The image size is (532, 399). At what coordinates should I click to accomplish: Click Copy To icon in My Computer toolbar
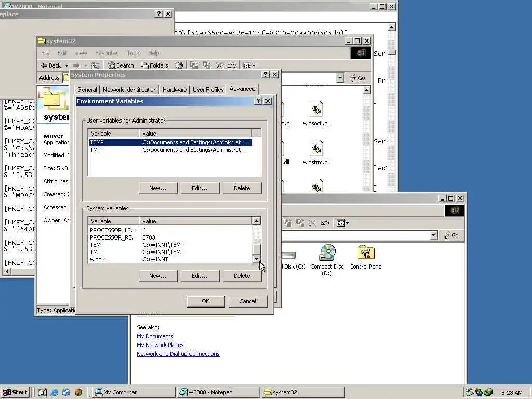coord(300,223)
